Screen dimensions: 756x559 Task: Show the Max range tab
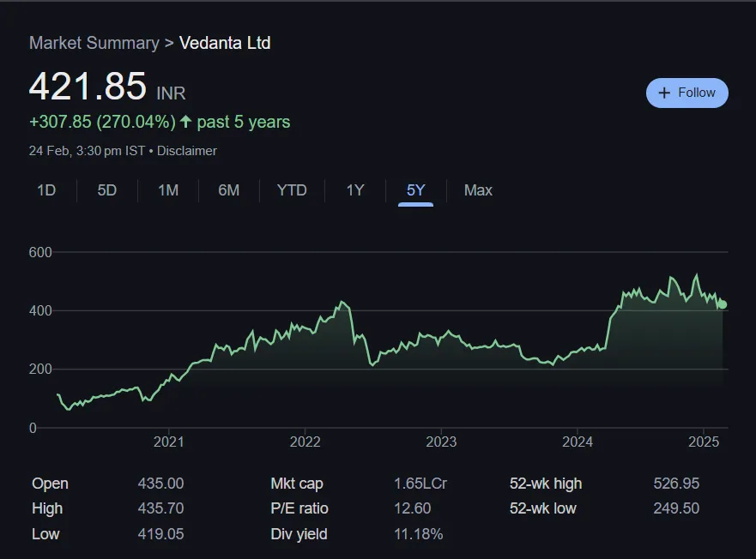click(x=478, y=190)
